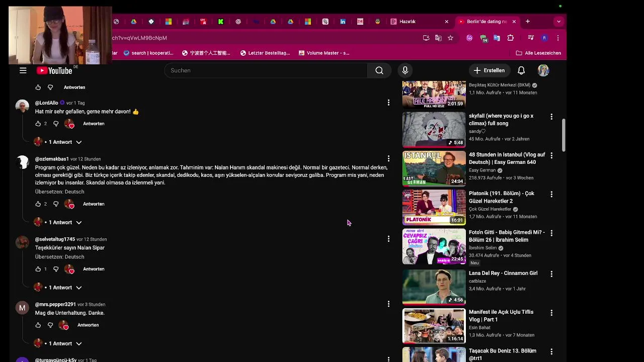Open the tab search dropdown arrow
Screen dimensions: 644x362
[558, 22]
